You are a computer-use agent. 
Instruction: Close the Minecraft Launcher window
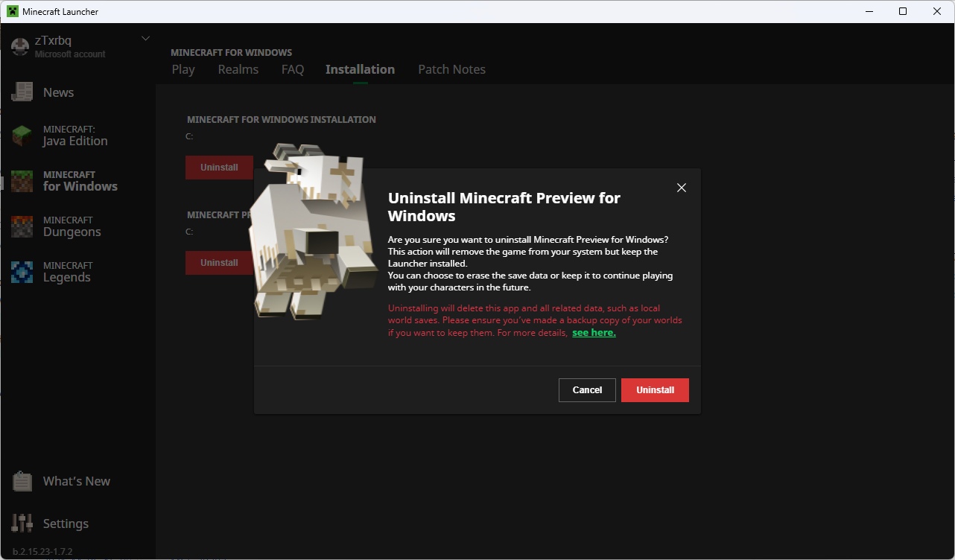click(x=937, y=12)
